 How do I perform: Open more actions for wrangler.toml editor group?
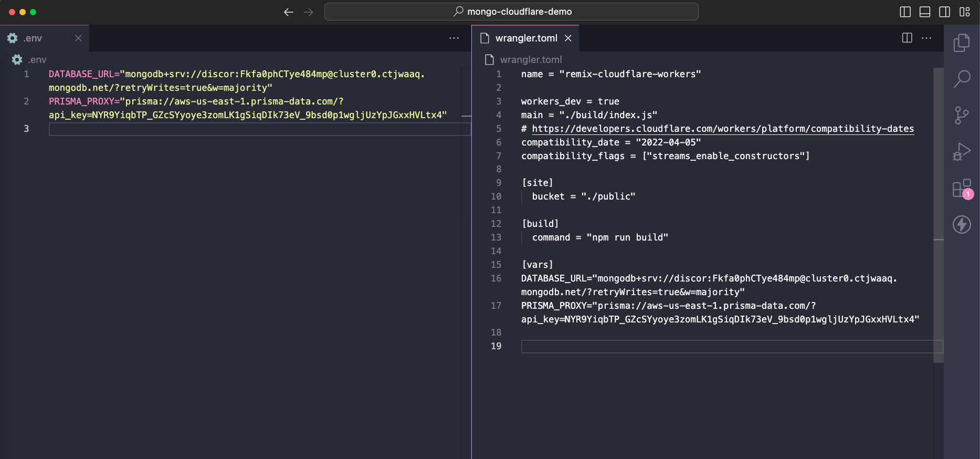926,38
